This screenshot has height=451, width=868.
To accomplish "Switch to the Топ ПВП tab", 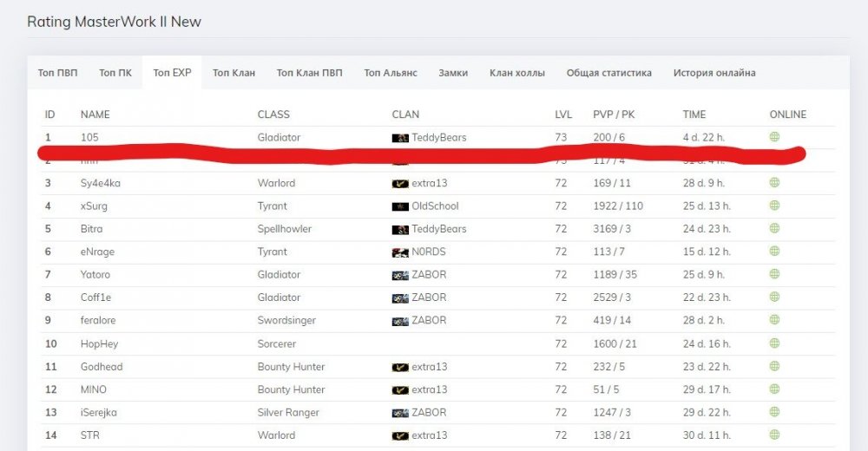I will tap(57, 73).
